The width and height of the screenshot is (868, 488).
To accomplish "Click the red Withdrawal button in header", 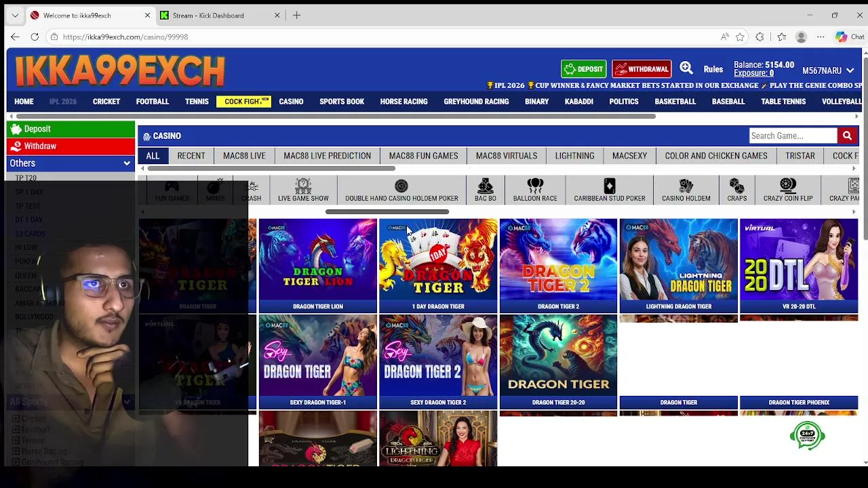I will 642,69.
